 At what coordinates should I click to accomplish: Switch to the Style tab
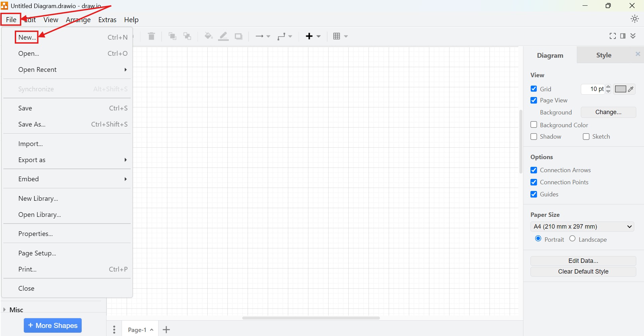pos(604,55)
